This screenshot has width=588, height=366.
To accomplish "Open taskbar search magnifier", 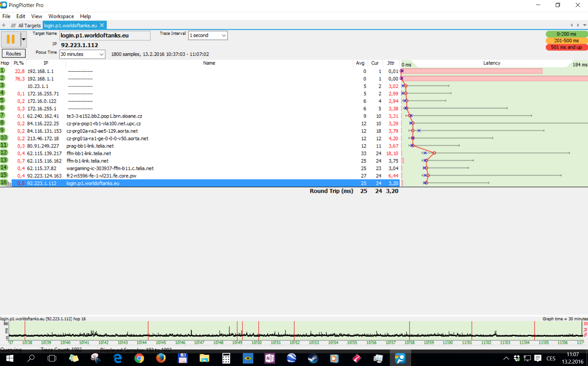I will point(31,358).
